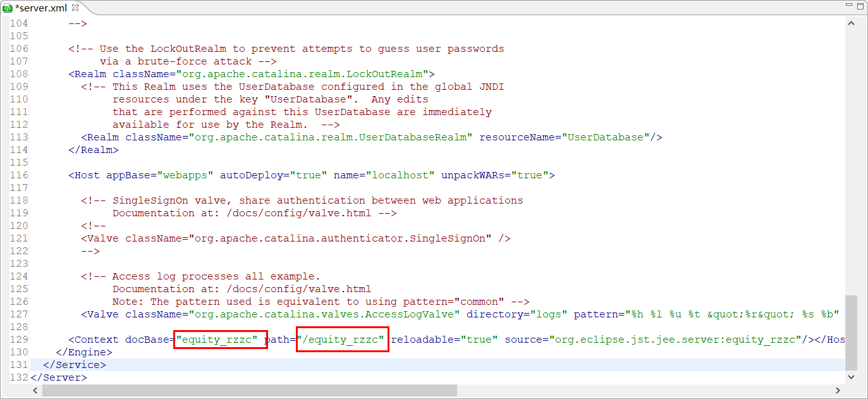Click the </Engine> closing tag
Screen dimensions: 868x399
pos(84,352)
